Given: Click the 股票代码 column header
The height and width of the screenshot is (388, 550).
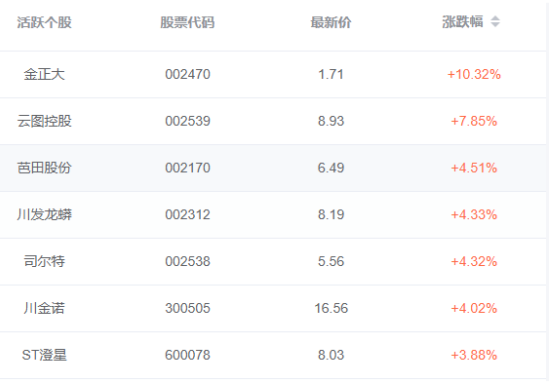Looking at the screenshot, I should click(x=187, y=22).
